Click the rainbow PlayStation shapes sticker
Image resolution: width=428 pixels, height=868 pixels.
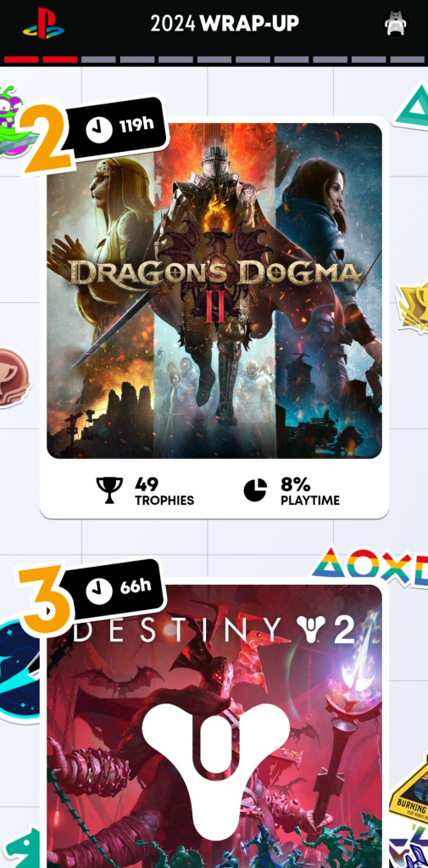click(370, 567)
